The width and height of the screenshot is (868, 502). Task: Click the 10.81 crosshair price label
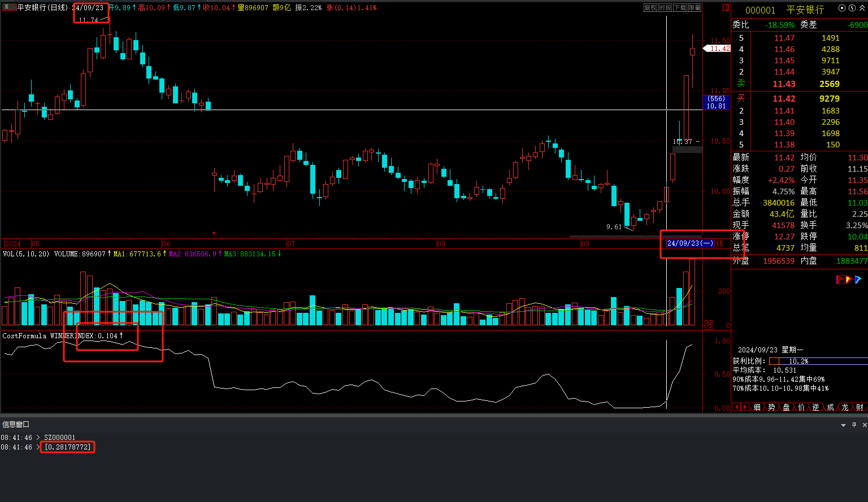(716, 106)
